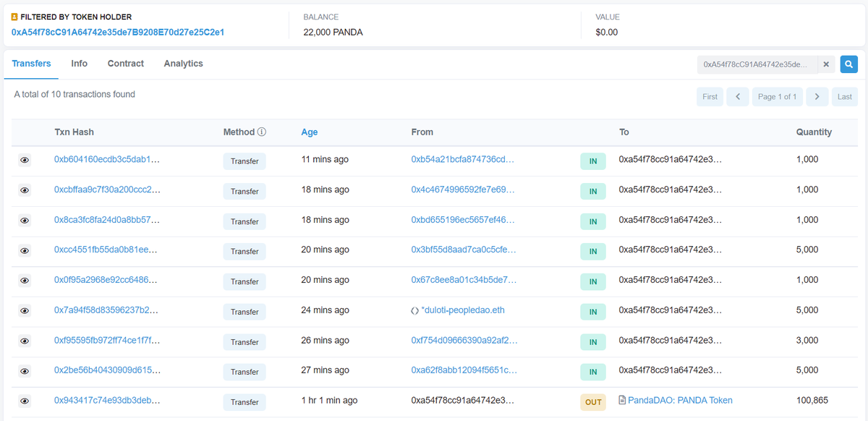
Task: Click Transfer method badge in 1 hr 1 min ago row
Action: click(244, 402)
